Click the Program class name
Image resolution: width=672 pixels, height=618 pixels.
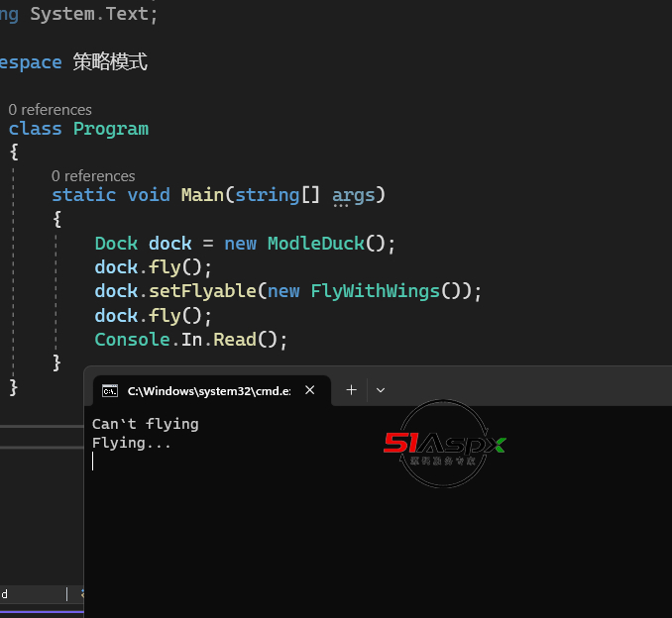(110, 129)
